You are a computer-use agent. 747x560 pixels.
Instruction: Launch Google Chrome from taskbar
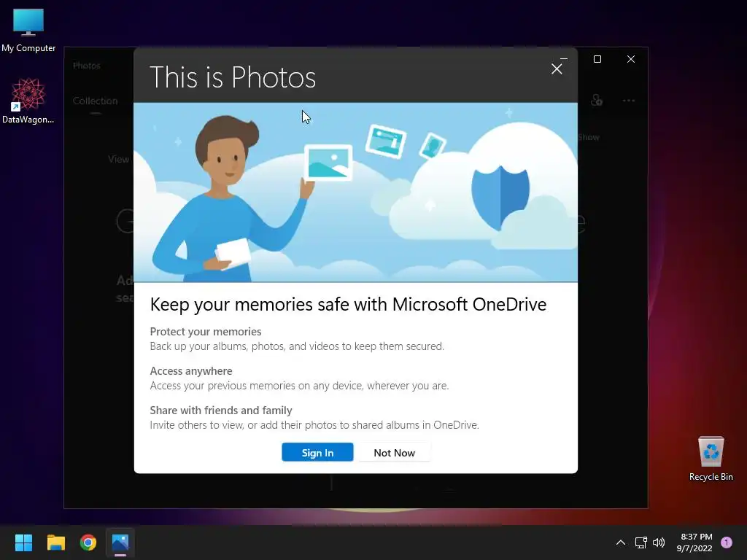click(x=88, y=542)
